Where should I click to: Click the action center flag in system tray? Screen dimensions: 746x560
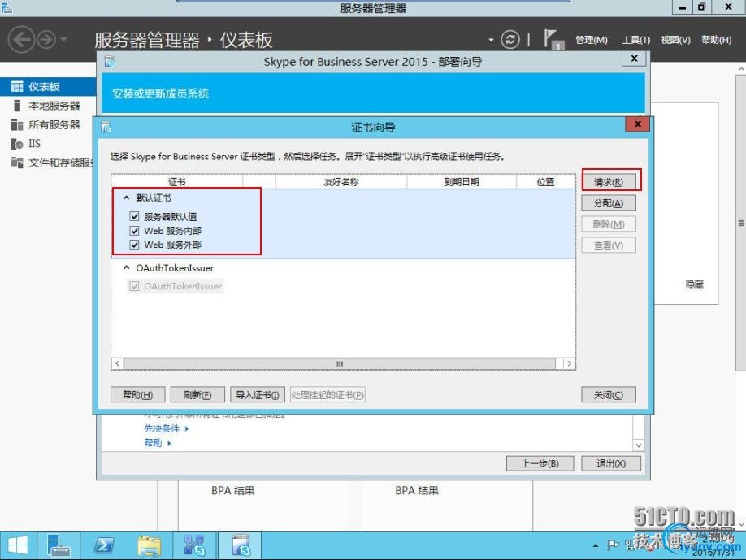pos(613,545)
